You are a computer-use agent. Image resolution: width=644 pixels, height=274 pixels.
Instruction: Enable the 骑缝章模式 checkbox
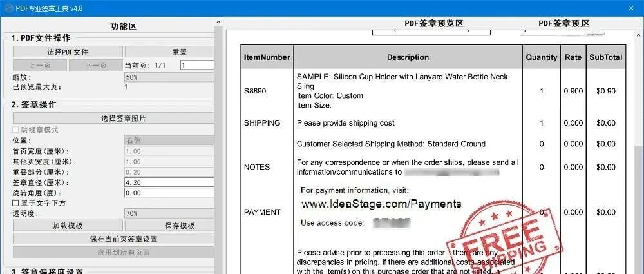tap(16, 130)
